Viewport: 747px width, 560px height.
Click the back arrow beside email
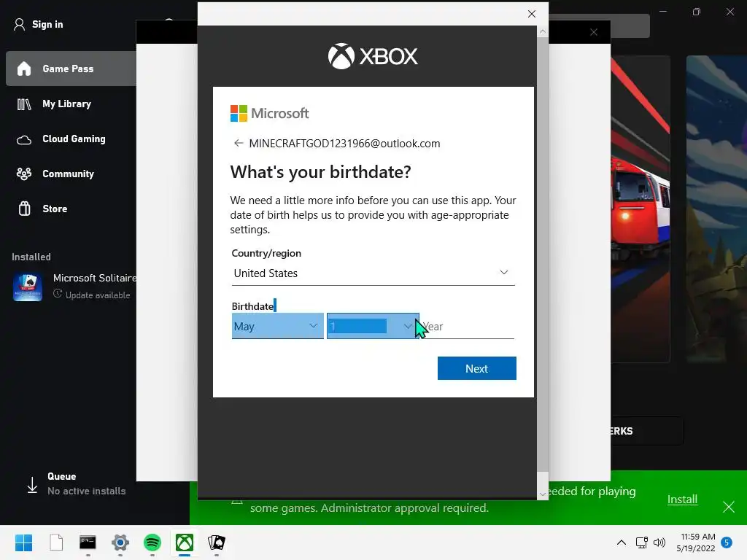[239, 143]
